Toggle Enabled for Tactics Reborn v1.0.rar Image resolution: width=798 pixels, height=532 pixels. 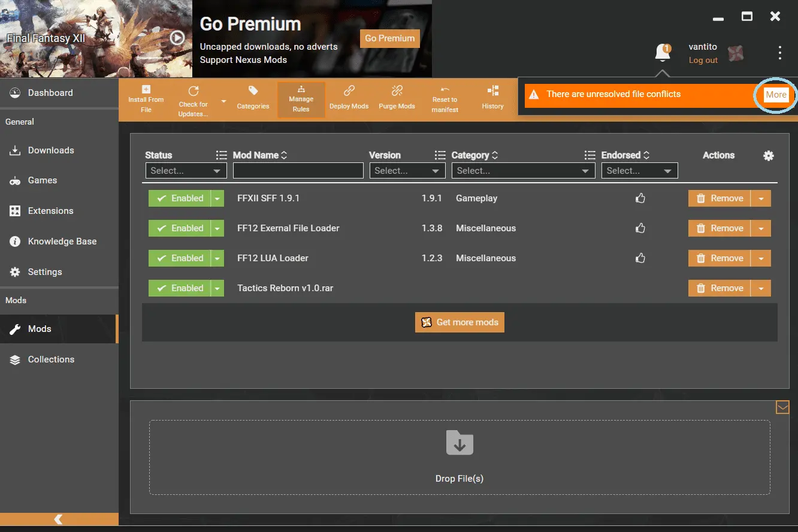click(x=180, y=288)
